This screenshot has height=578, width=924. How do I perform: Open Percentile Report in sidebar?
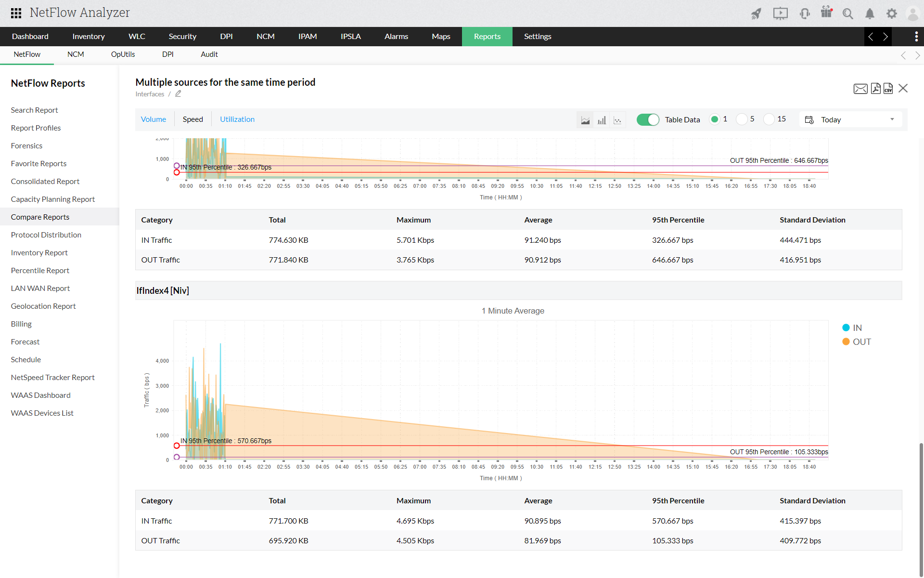40,270
